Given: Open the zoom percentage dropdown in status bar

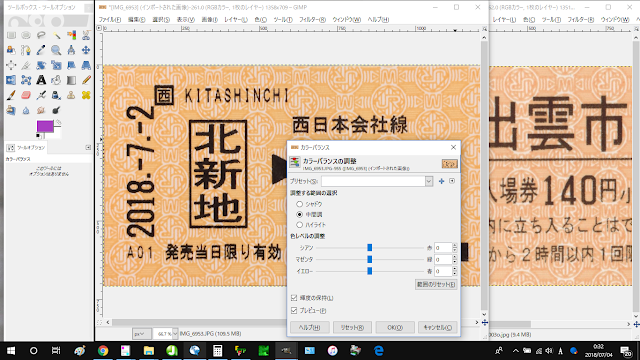Looking at the screenshot, I should pos(175,334).
